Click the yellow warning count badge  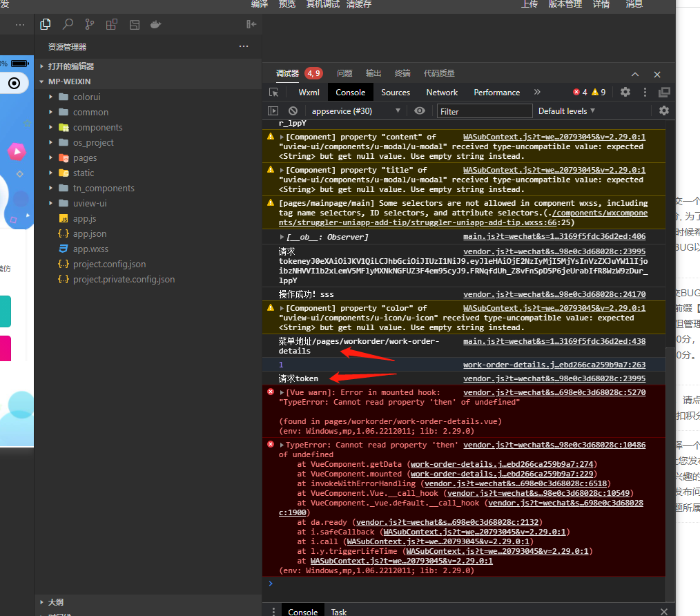point(599,92)
